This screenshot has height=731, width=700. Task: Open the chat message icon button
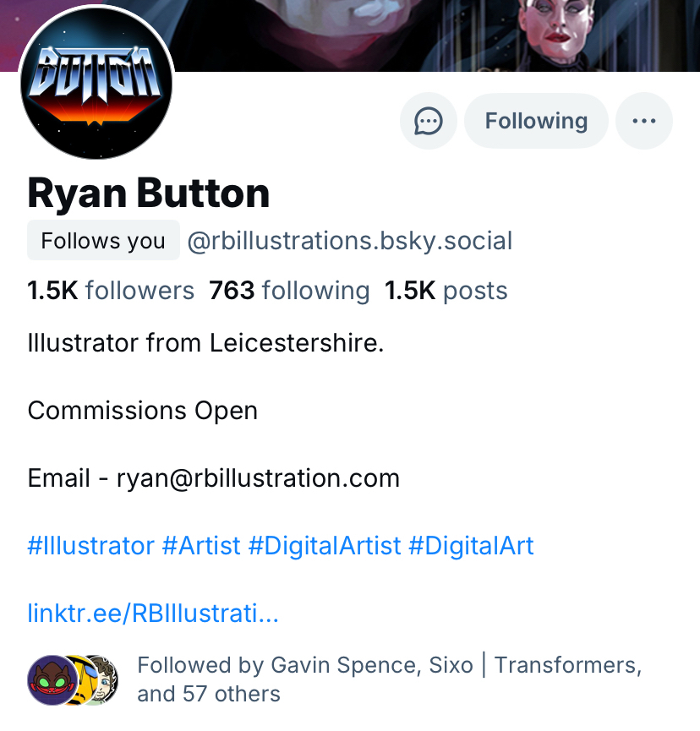(429, 121)
